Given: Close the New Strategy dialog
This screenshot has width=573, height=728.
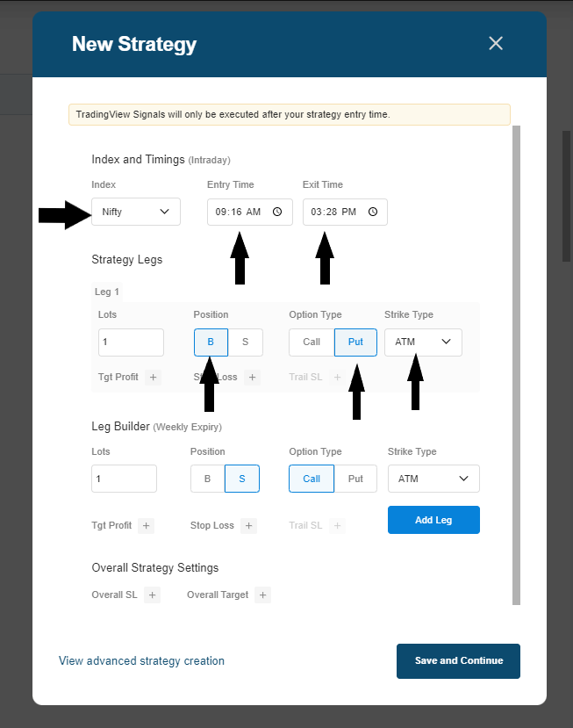Looking at the screenshot, I should coord(496,43).
